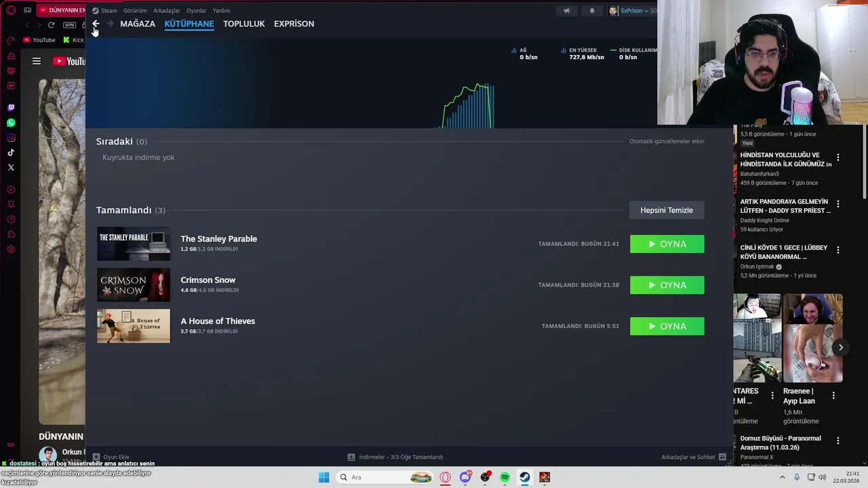Click the Windows taskbar search box
The height and width of the screenshot is (488, 868).
pyautogui.click(x=385, y=477)
